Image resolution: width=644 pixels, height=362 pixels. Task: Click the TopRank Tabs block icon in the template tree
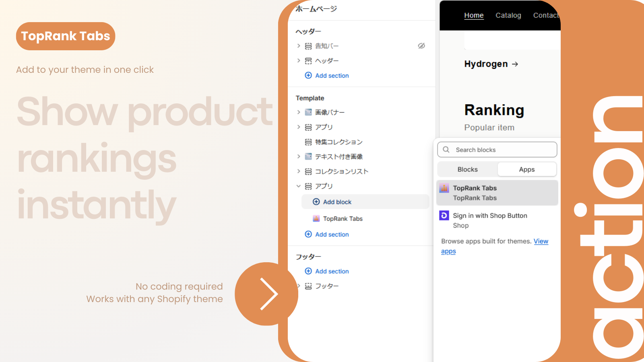(316, 218)
